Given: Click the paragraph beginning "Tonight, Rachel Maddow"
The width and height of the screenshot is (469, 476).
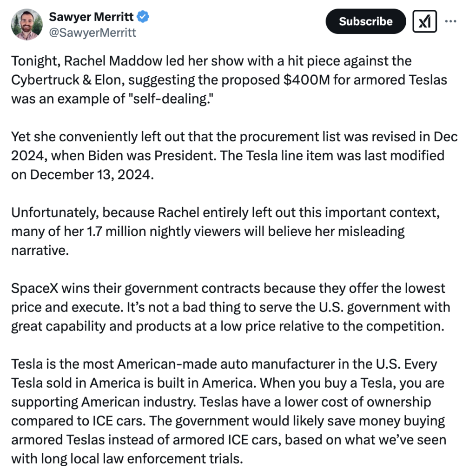Looking at the screenshot, I should coord(229,80).
